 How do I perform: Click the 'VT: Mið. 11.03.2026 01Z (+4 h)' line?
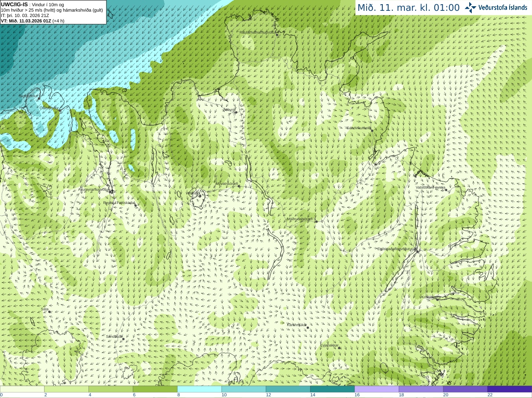coord(32,21)
